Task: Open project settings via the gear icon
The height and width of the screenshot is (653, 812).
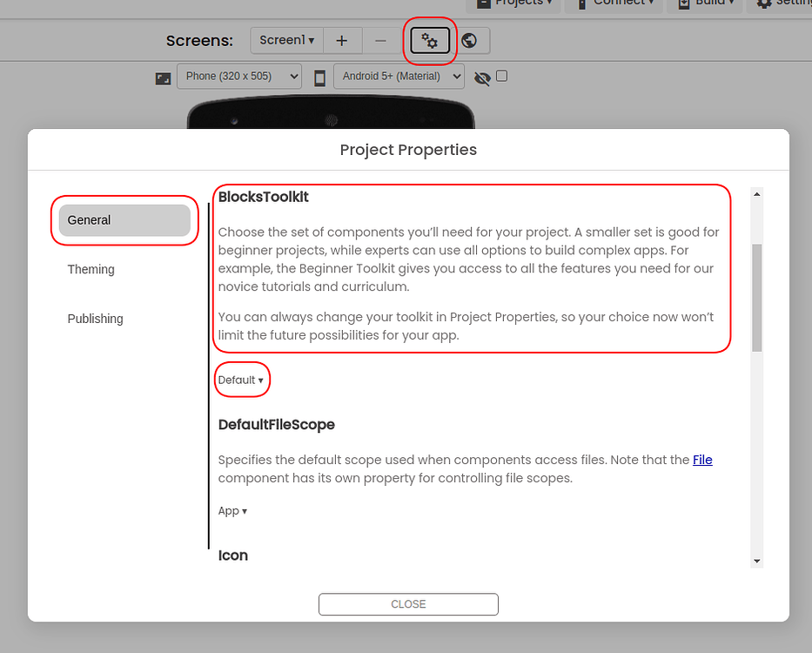Action: point(430,40)
